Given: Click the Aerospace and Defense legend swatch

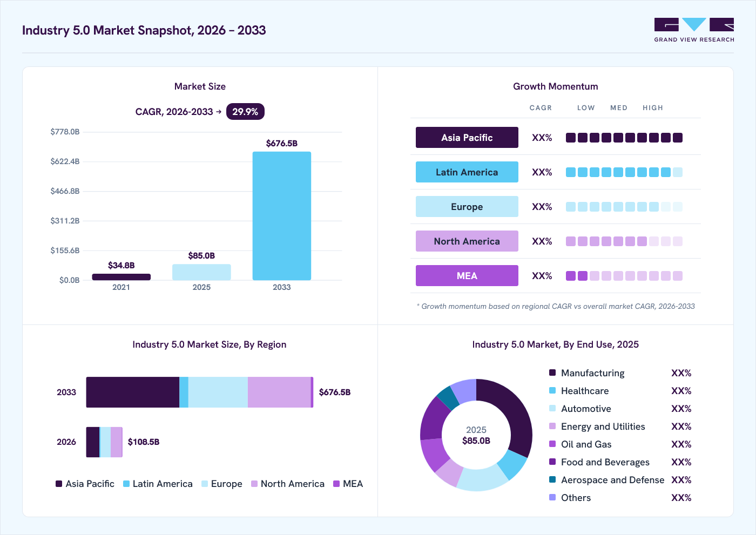Looking at the screenshot, I should point(552,479).
